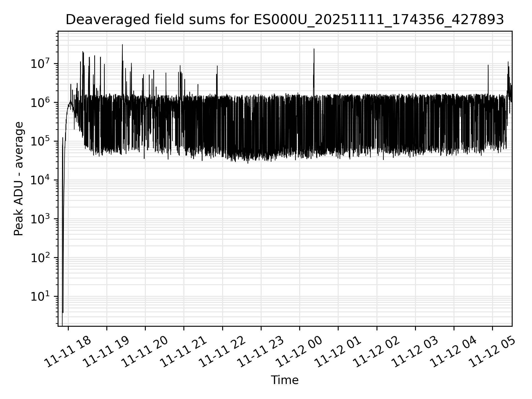Image resolution: width=532 pixels, height=399 pixels.
Task: Click the '11-12 00' x-axis tick label
Action: (x=299, y=352)
